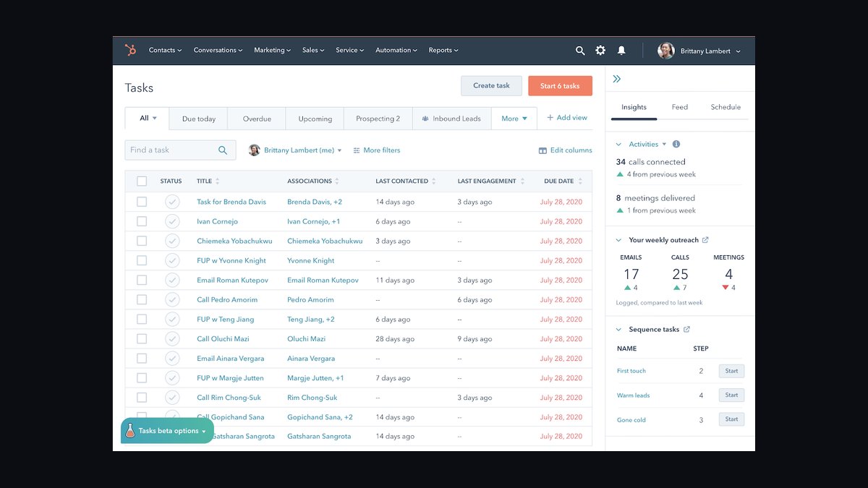The width and height of the screenshot is (868, 488).
Task: Mark Call Rim Chong-Suk complete
Action: (x=172, y=397)
